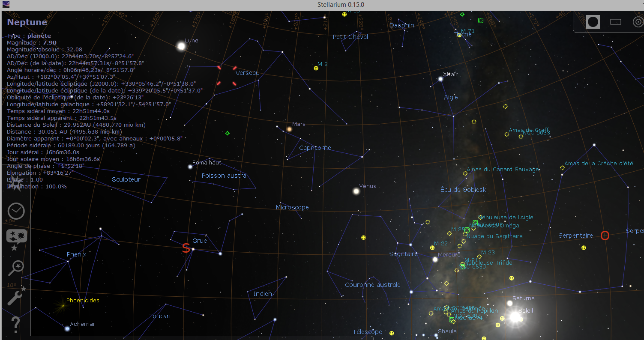Select the Moon beside the Lune label
The height and width of the screenshot is (340, 644).
tap(181, 46)
